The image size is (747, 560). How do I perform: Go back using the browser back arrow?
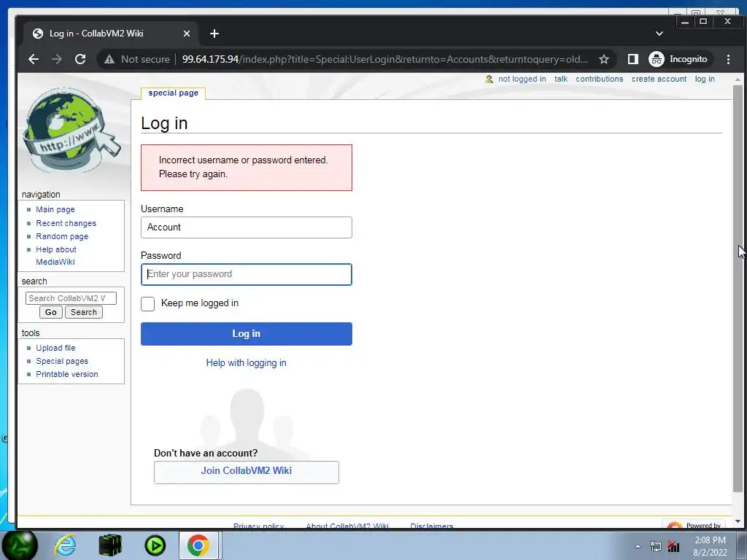click(34, 59)
